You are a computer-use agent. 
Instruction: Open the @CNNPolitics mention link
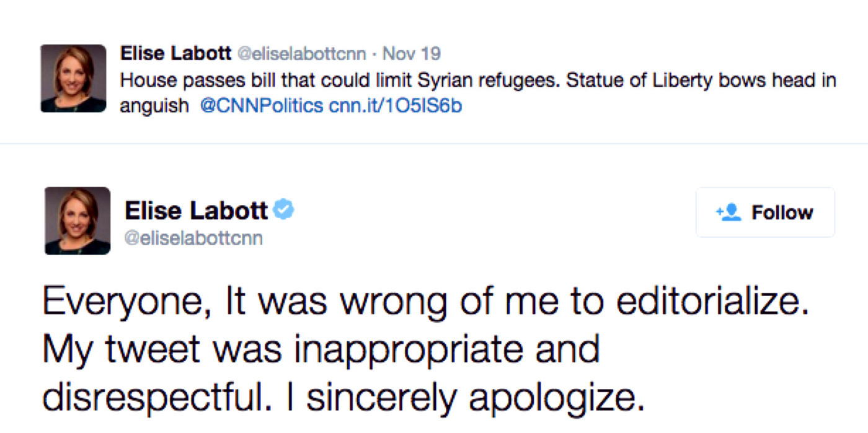click(x=262, y=106)
